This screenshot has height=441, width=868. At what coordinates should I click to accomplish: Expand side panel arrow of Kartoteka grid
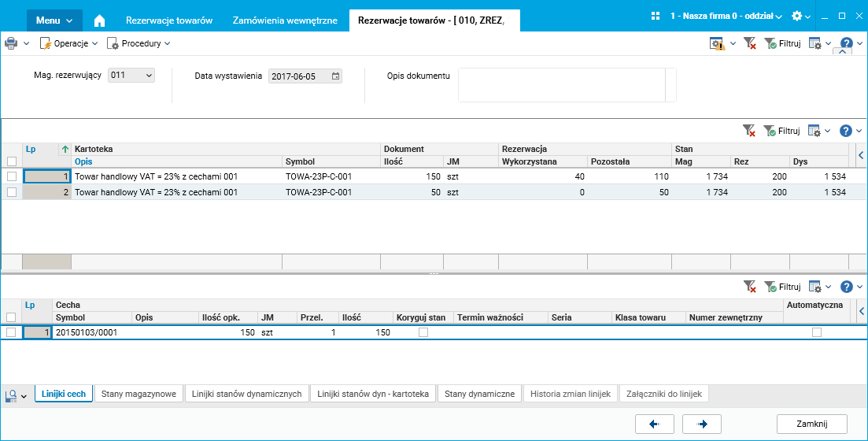(861, 156)
